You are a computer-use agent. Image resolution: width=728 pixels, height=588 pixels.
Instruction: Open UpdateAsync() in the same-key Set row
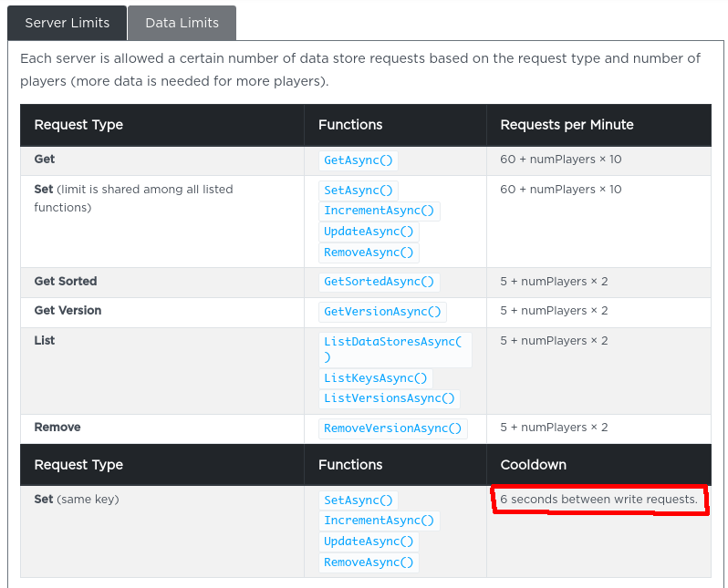point(369,542)
